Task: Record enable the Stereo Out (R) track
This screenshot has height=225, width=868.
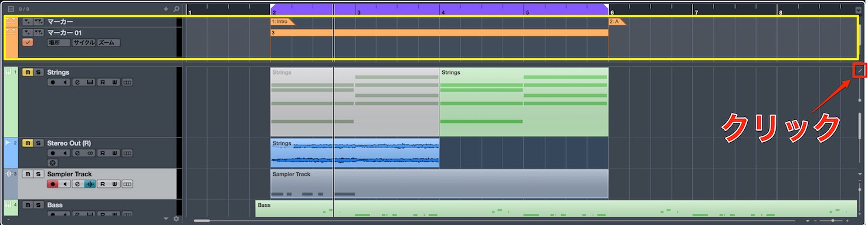Action: click(x=53, y=153)
